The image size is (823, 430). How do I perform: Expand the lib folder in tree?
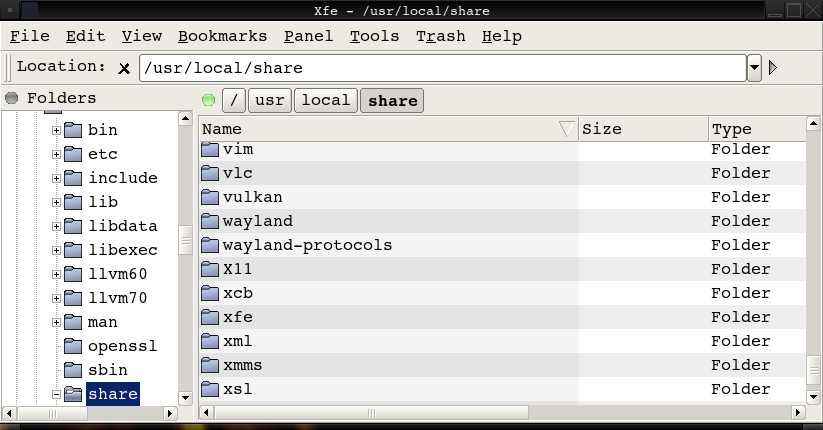point(57,202)
